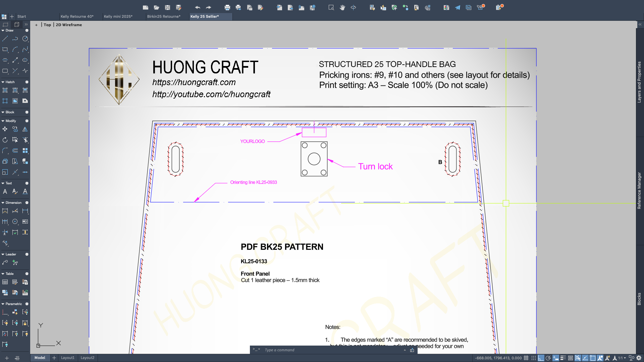The height and width of the screenshot is (362, 644).
Task: Collapse the Leader panel
Action: [3, 254]
